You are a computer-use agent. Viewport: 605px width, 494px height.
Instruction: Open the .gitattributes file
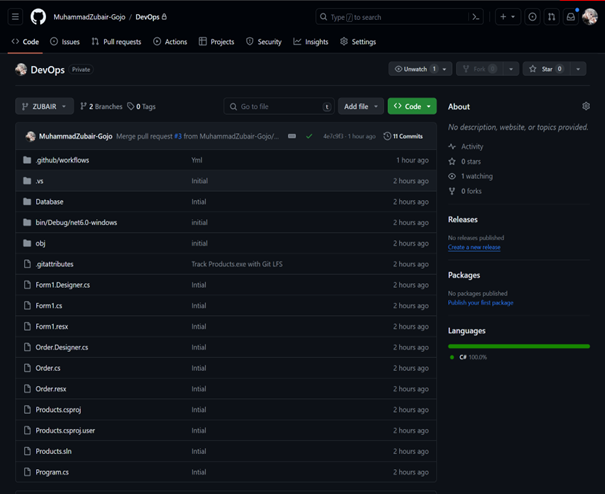coord(54,264)
